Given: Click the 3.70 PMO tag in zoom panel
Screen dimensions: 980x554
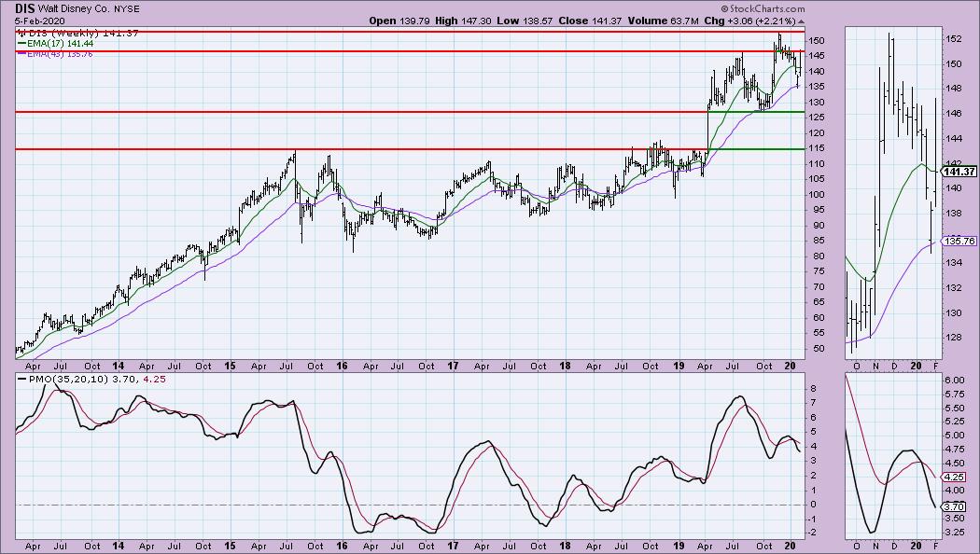Looking at the screenshot, I should (955, 507).
